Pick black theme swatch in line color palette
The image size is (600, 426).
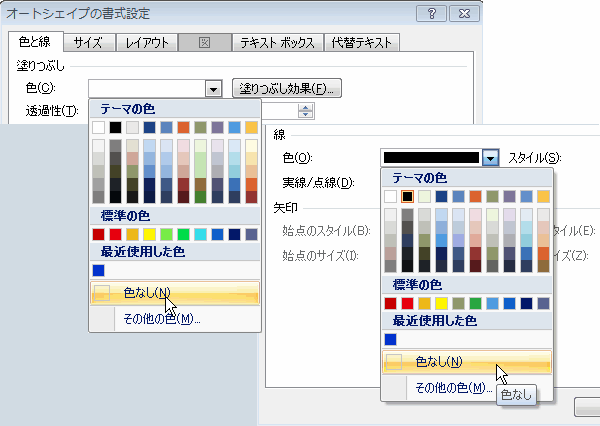(x=407, y=196)
